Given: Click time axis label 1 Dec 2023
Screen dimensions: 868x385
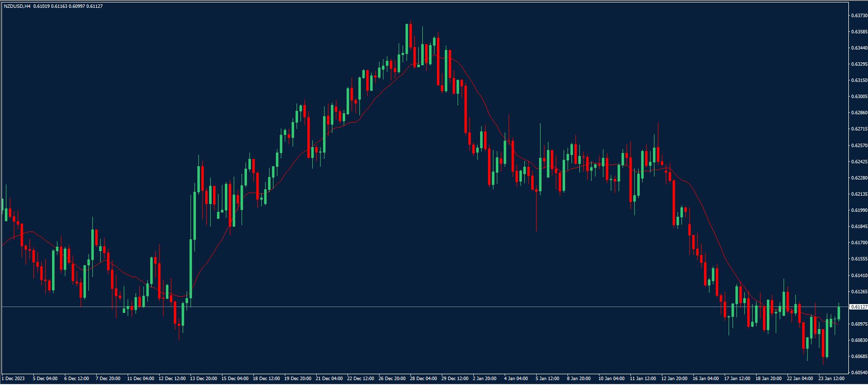Looking at the screenshot, I should [x=14, y=379].
